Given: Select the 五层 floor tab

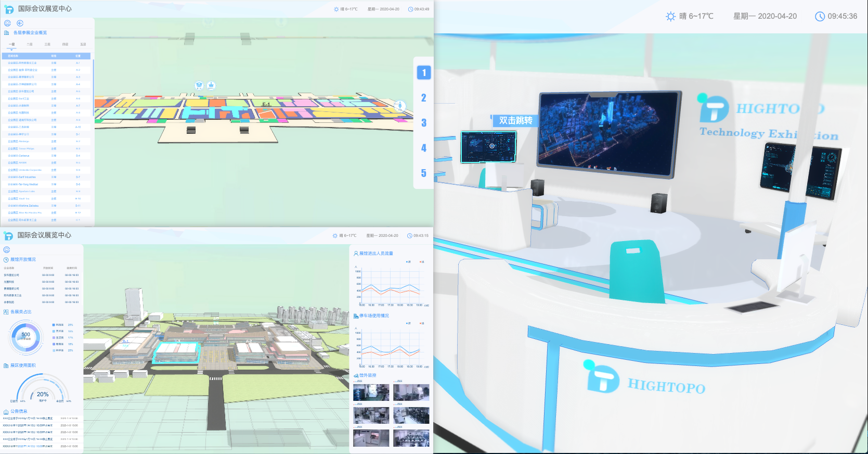Looking at the screenshot, I should 83,45.
